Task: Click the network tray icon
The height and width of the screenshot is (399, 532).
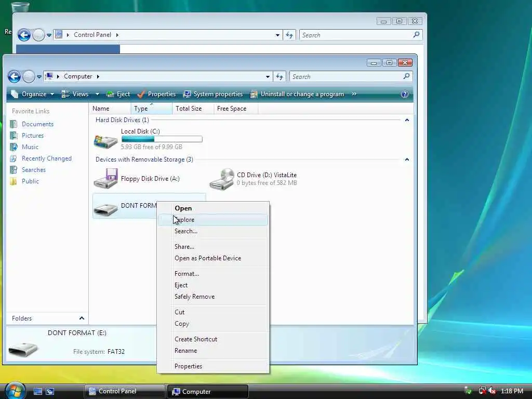Action: 482,391
